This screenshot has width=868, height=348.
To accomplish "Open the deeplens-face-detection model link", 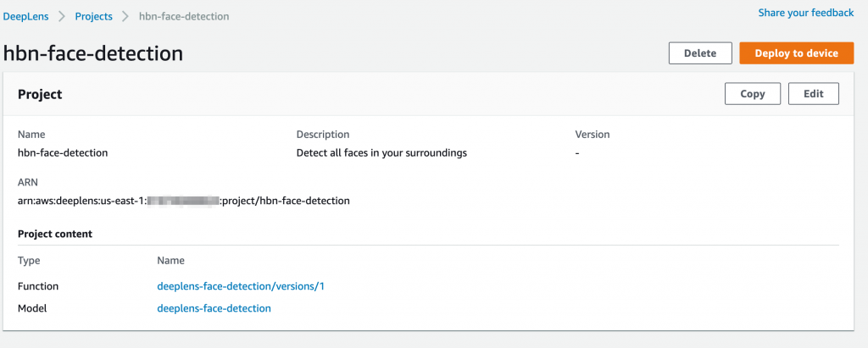I will (x=214, y=309).
